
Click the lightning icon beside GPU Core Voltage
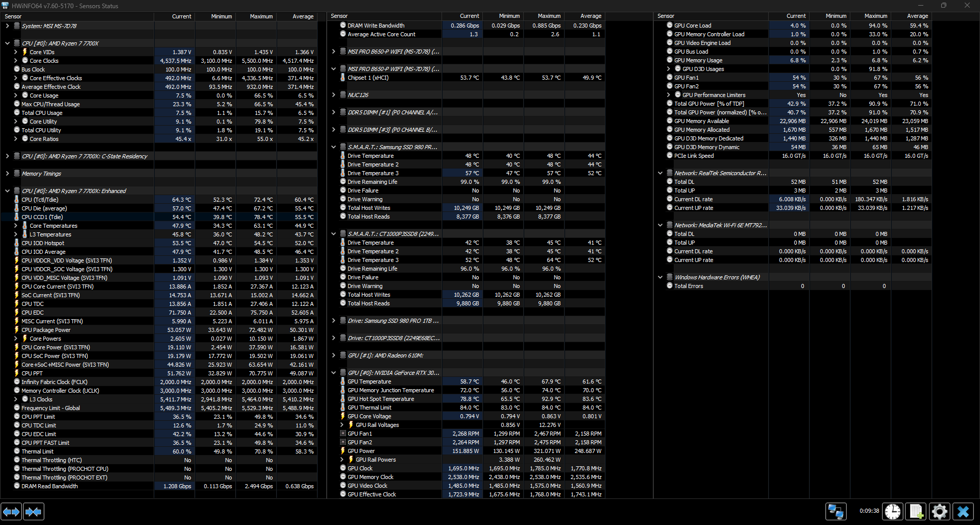pos(343,416)
